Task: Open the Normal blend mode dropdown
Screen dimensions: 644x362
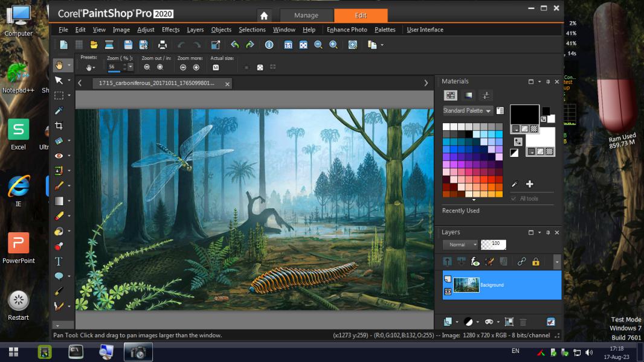Action: click(x=460, y=245)
